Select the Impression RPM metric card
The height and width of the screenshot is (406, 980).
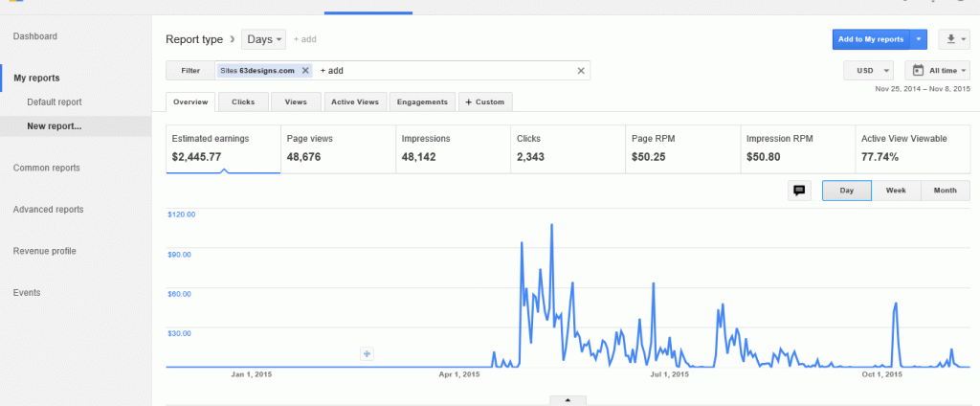(798, 148)
